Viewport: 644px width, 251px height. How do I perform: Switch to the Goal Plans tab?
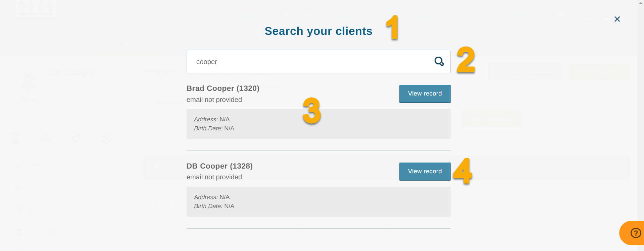click(x=70, y=44)
